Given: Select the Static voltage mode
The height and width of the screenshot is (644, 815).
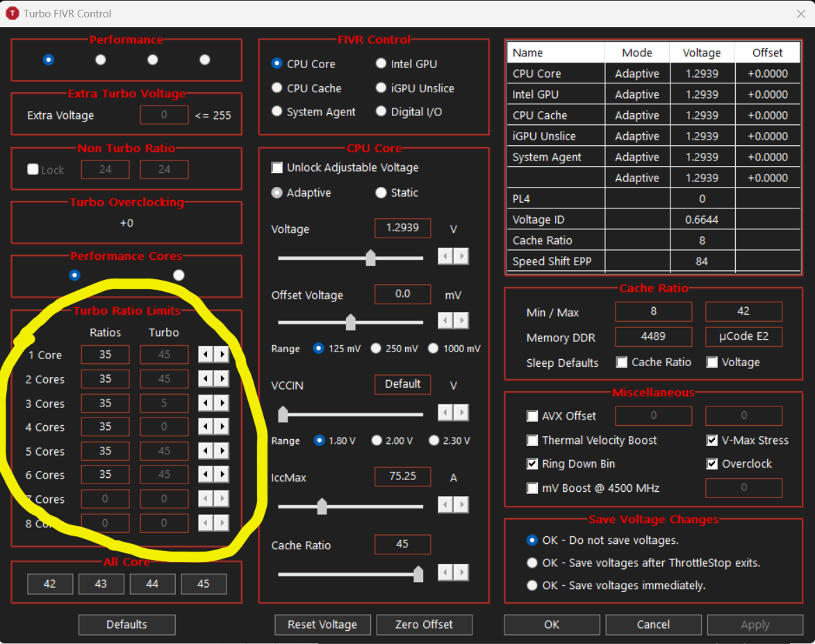Looking at the screenshot, I should [381, 193].
